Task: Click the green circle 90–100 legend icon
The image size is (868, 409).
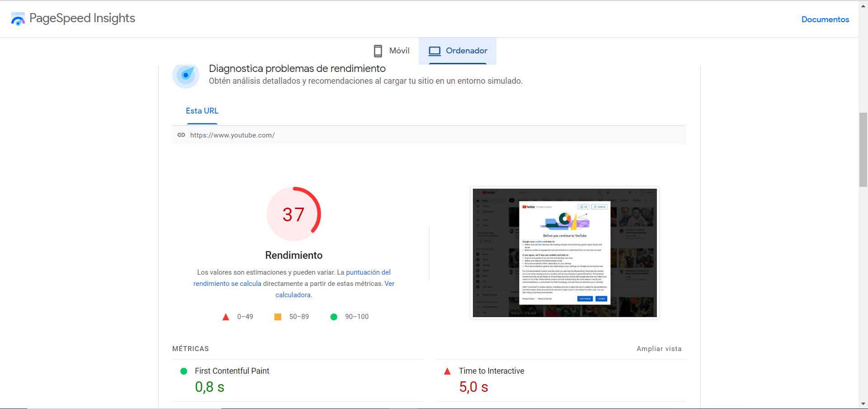Action: 334,317
